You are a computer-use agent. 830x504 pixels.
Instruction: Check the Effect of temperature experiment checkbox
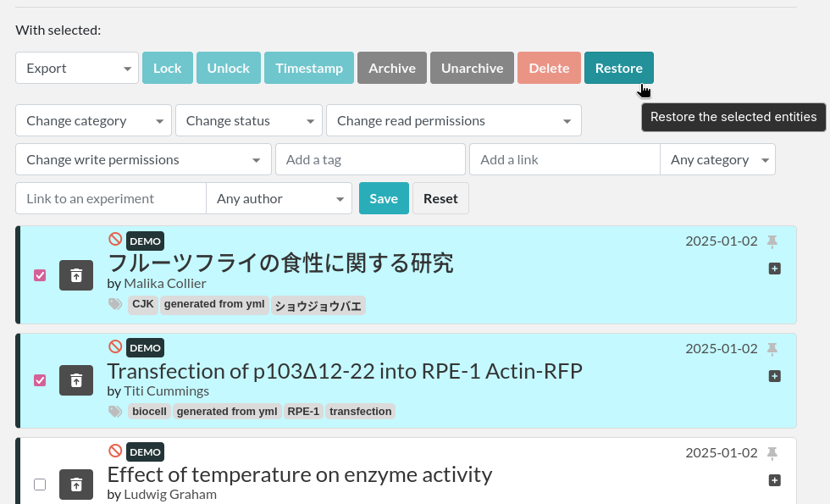(40, 485)
